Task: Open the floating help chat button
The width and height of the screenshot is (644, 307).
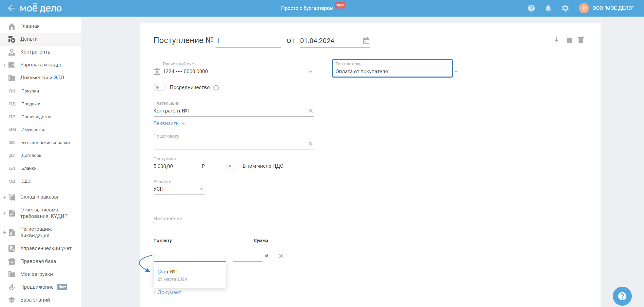Action: 622,296
